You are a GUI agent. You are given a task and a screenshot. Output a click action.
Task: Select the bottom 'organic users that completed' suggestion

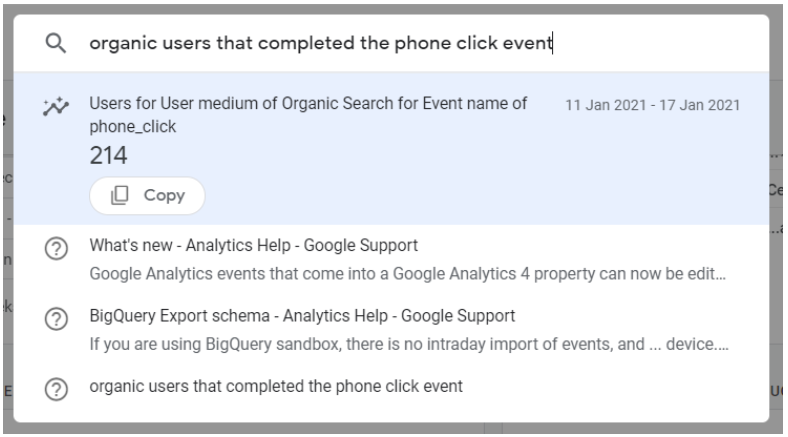(x=276, y=387)
